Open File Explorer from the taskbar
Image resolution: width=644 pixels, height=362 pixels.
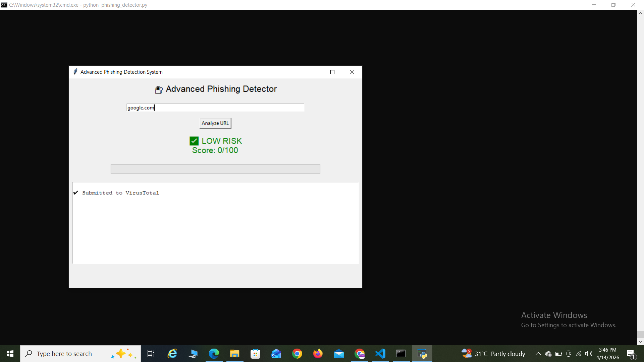point(234,354)
